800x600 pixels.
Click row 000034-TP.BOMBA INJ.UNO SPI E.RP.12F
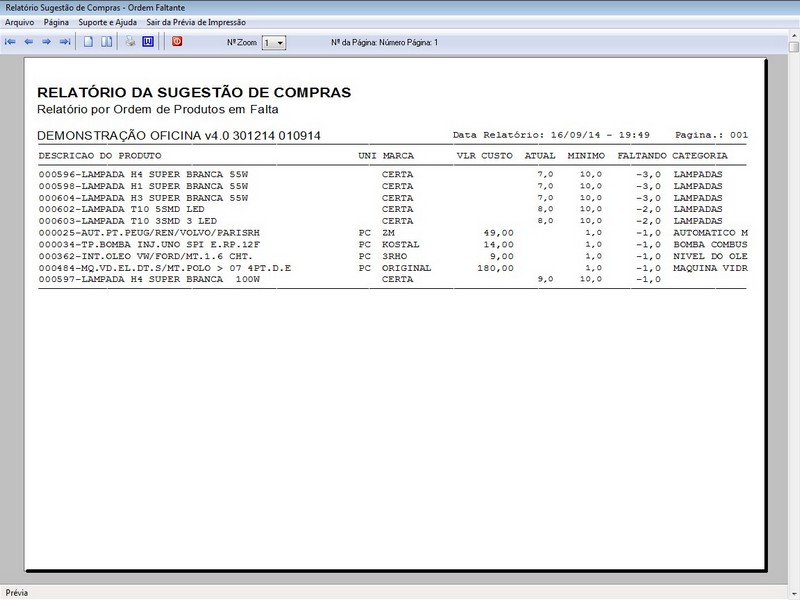click(x=392, y=244)
